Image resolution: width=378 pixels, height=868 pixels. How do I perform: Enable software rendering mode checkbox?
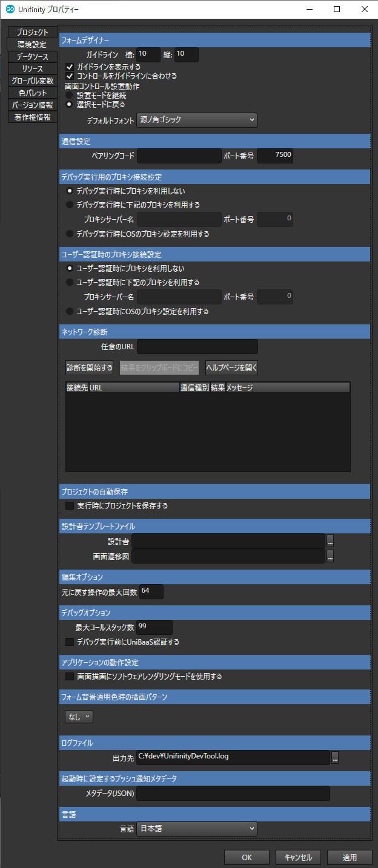(x=70, y=676)
